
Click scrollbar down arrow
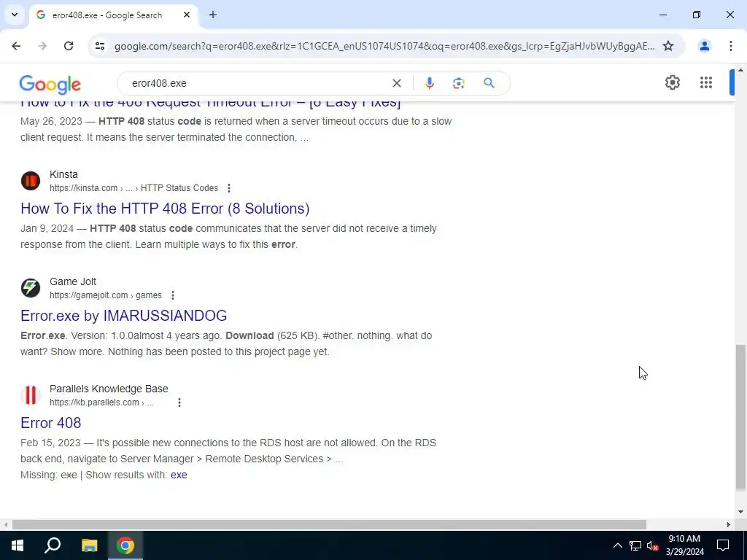point(740,512)
